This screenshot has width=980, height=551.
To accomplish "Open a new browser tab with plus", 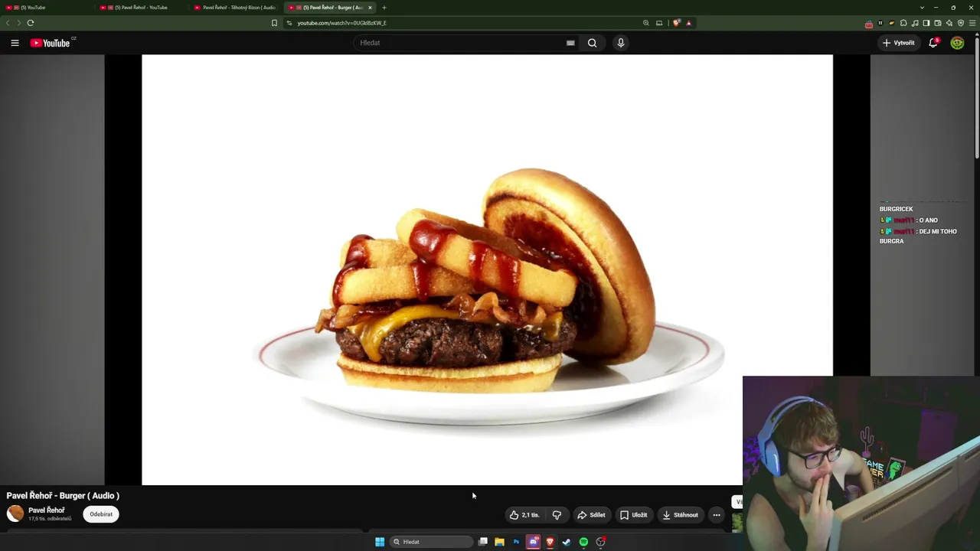I will click(384, 8).
